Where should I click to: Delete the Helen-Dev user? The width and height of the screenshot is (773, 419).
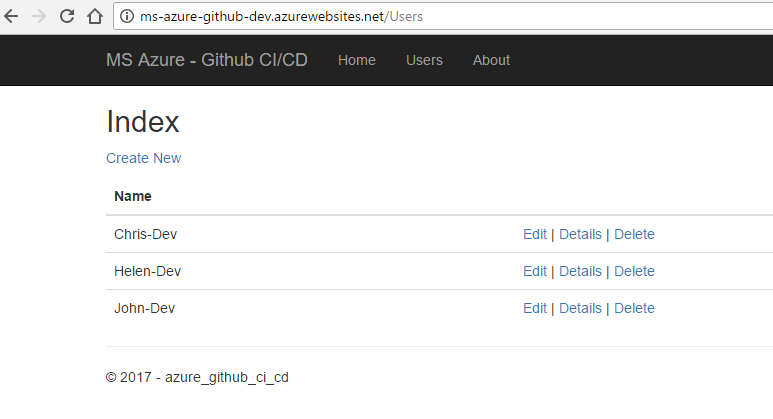(634, 271)
